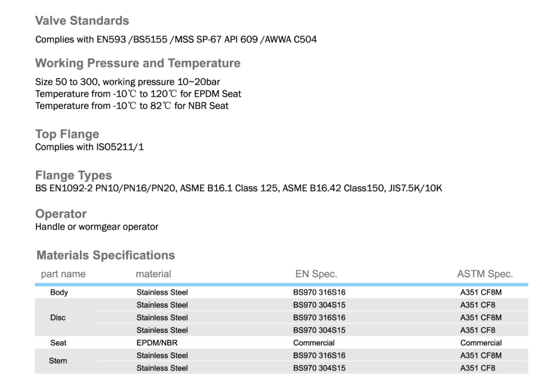Click the Disc part name cell

[x=58, y=318]
